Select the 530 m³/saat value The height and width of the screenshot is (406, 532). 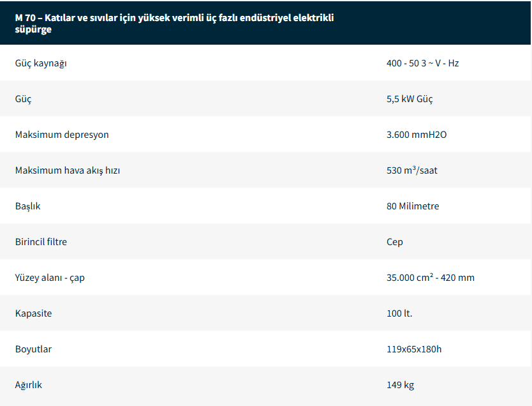coord(412,170)
